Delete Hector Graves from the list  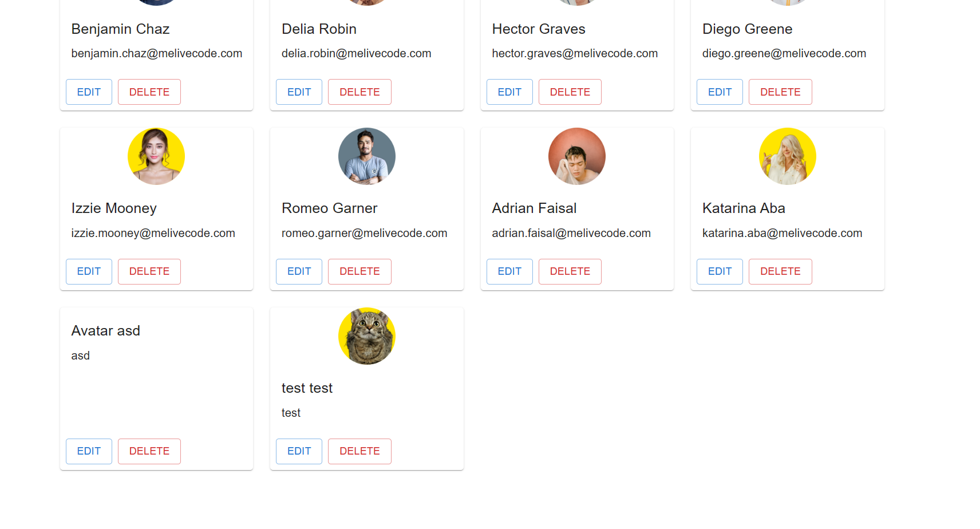(x=570, y=92)
